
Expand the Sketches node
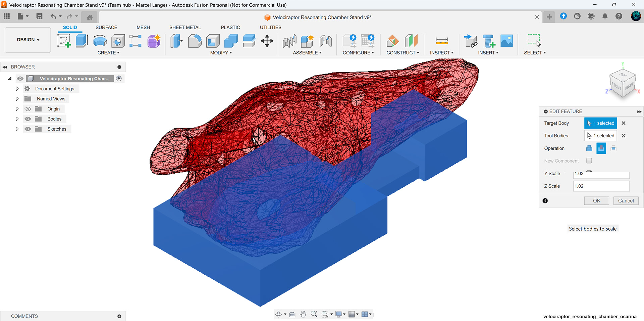point(17,129)
